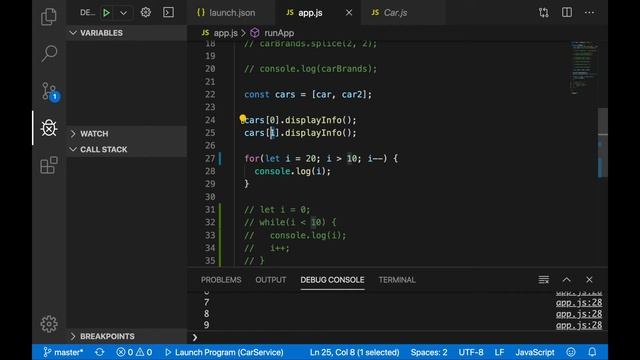Image resolution: width=640 pixels, height=360 pixels.
Task: Click line number 27 gutter
Action: 210,158
